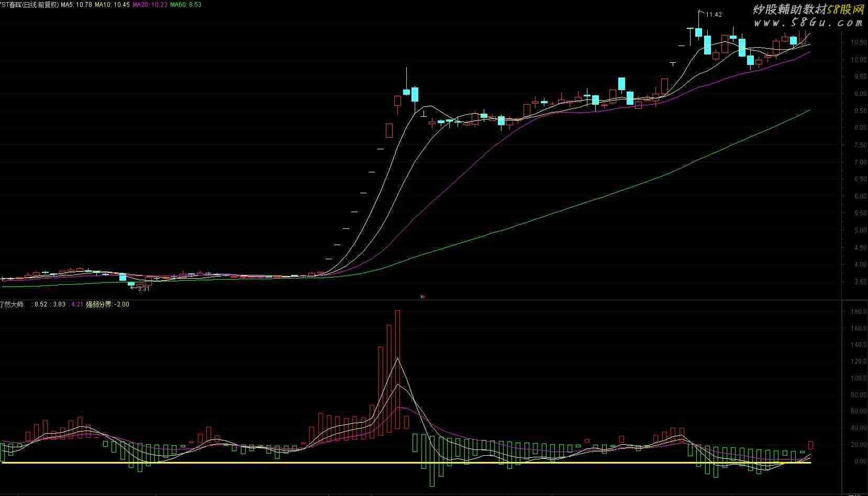The width and height of the screenshot is (868, 496).
Task: Click the 5.50 price axis label
Action: tap(860, 213)
